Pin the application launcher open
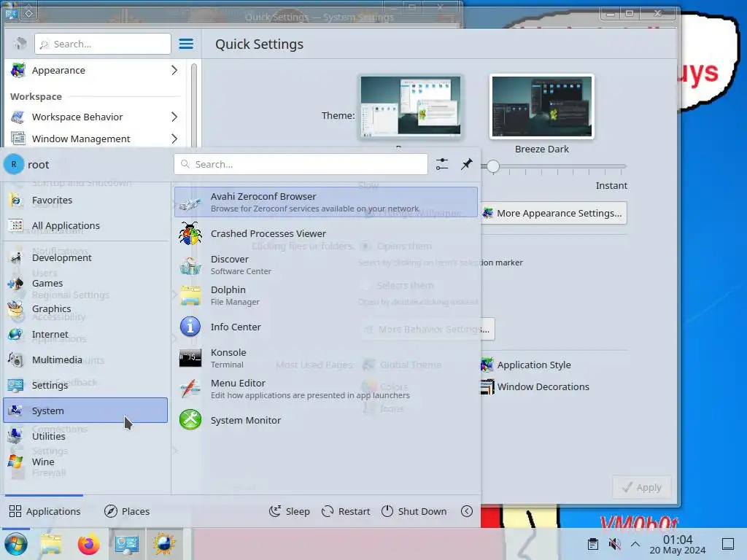The image size is (747, 560). 466,164
